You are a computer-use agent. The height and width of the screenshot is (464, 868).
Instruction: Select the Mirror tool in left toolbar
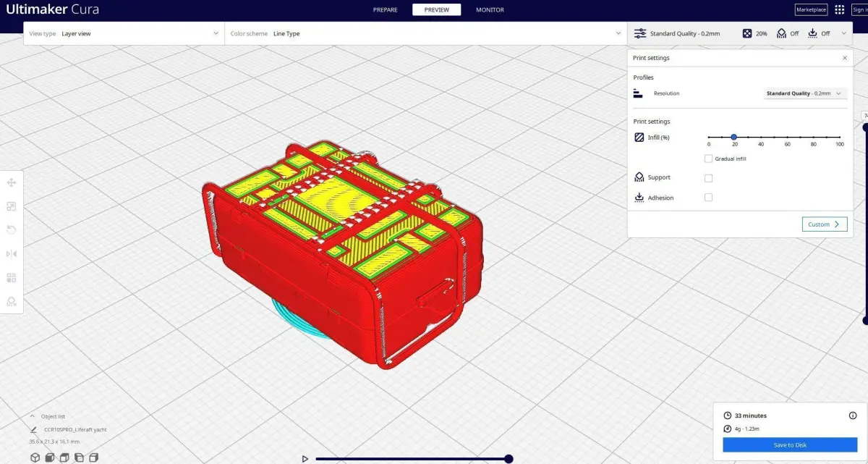point(12,253)
